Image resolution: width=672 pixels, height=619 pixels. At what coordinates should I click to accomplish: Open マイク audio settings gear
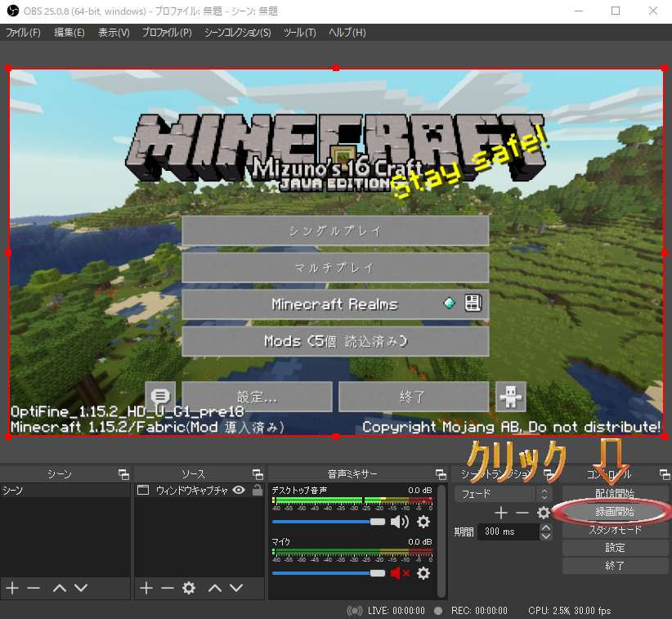[423, 573]
